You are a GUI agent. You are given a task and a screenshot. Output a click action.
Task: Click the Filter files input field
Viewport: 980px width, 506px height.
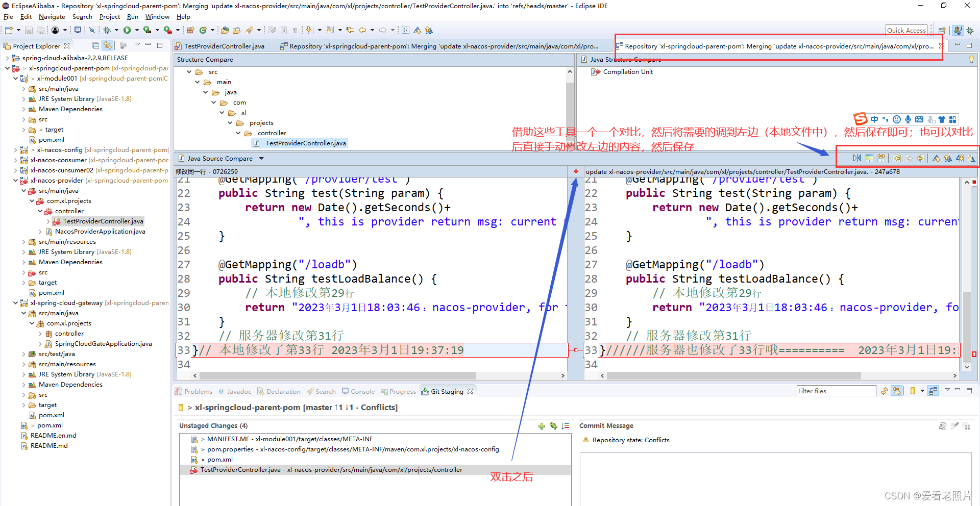836,391
